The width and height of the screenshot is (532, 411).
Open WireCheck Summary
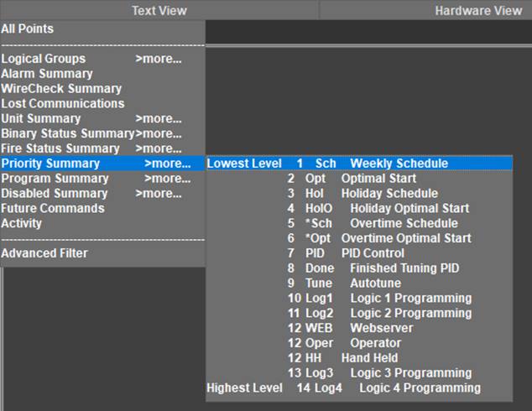click(x=61, y=89)
